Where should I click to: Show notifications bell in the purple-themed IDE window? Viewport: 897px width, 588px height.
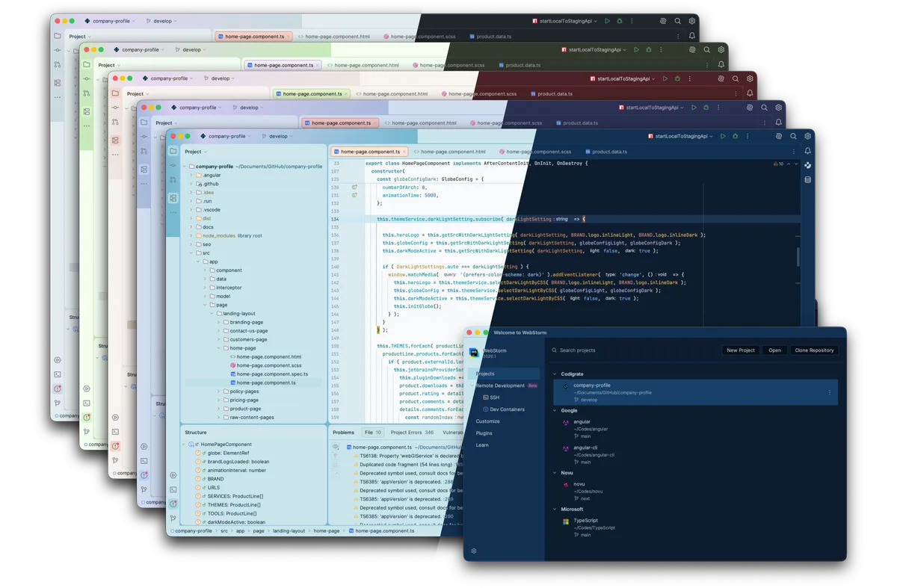778,123
